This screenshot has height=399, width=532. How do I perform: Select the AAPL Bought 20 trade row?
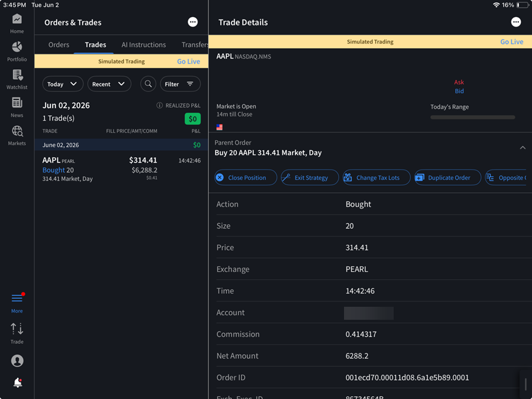click(121, 168)
